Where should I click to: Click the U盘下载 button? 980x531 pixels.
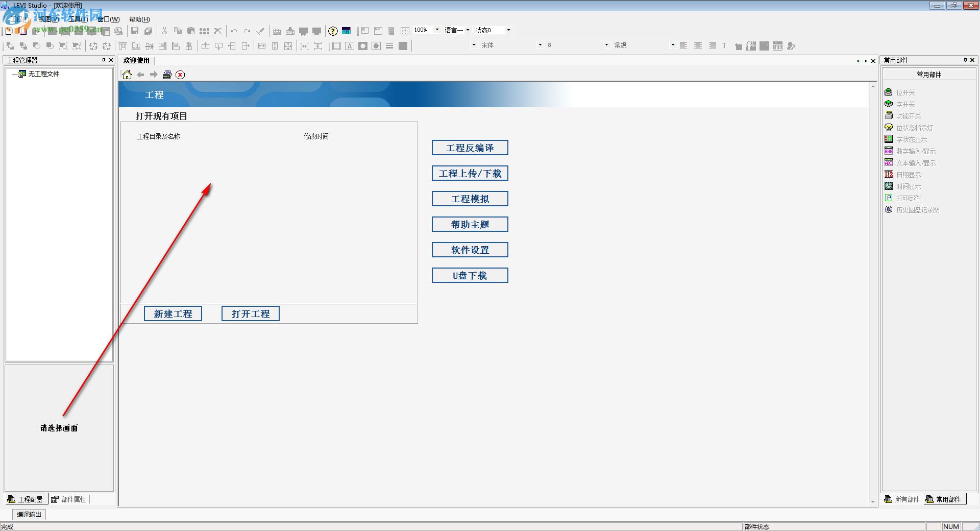470,275
